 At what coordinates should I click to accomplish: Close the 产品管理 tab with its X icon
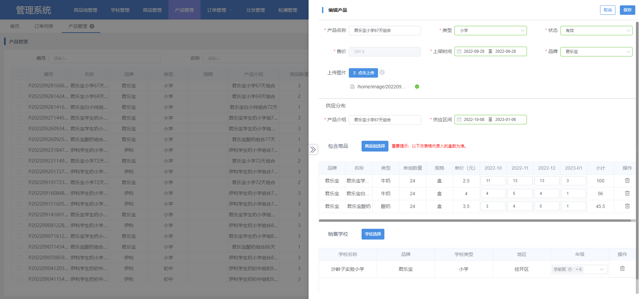point(92,26)
